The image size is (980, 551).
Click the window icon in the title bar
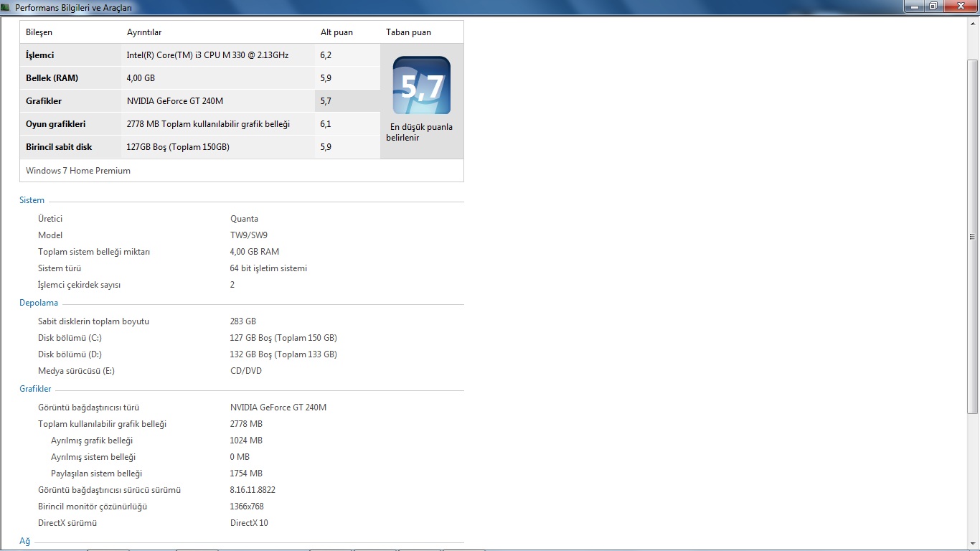pos(6,7)
